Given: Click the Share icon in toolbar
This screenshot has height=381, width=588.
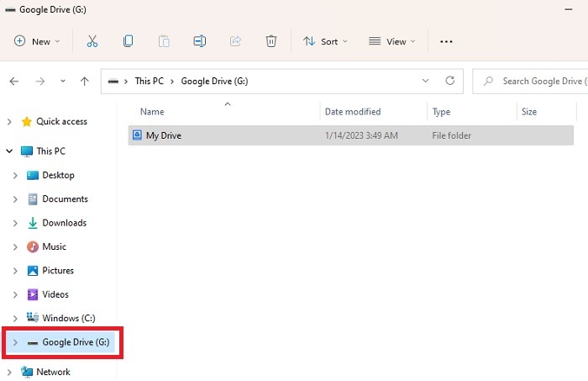Looking at the screenshot, I should tap(235, 41).
